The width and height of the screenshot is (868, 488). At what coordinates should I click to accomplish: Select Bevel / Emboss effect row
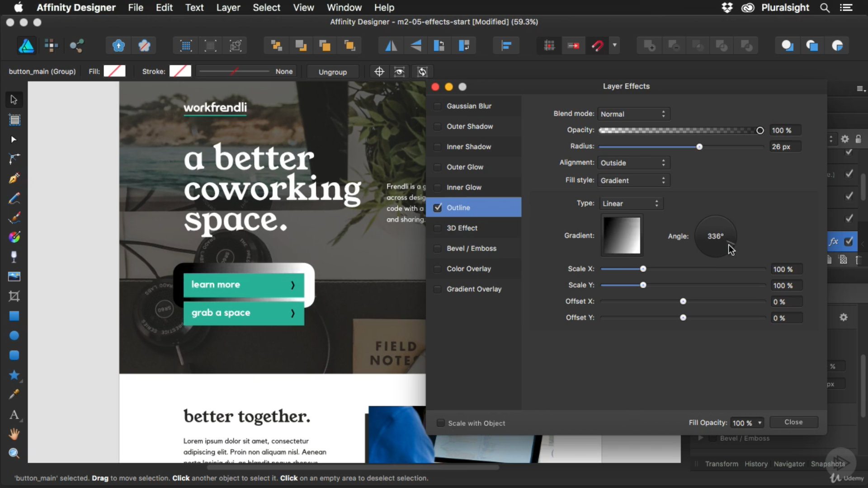[474, 249]
